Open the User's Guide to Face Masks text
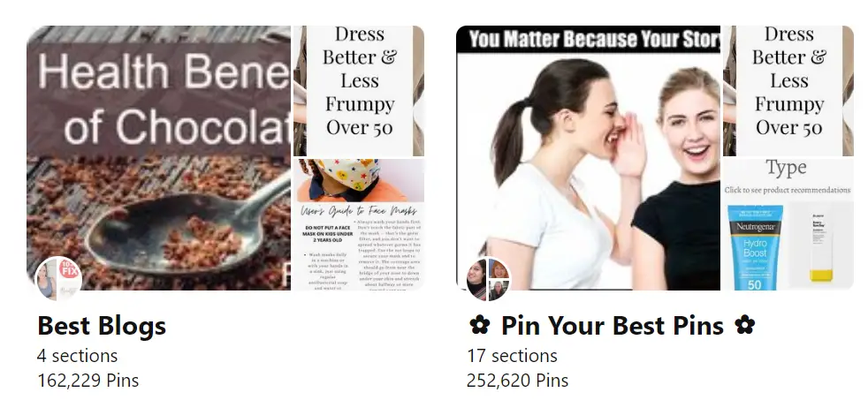 point(359,211)
